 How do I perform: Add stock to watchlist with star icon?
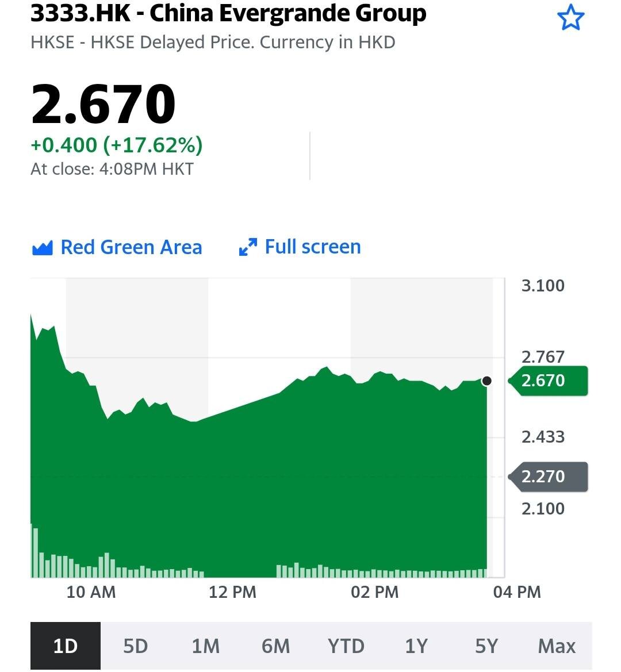(x=570, y=18)
